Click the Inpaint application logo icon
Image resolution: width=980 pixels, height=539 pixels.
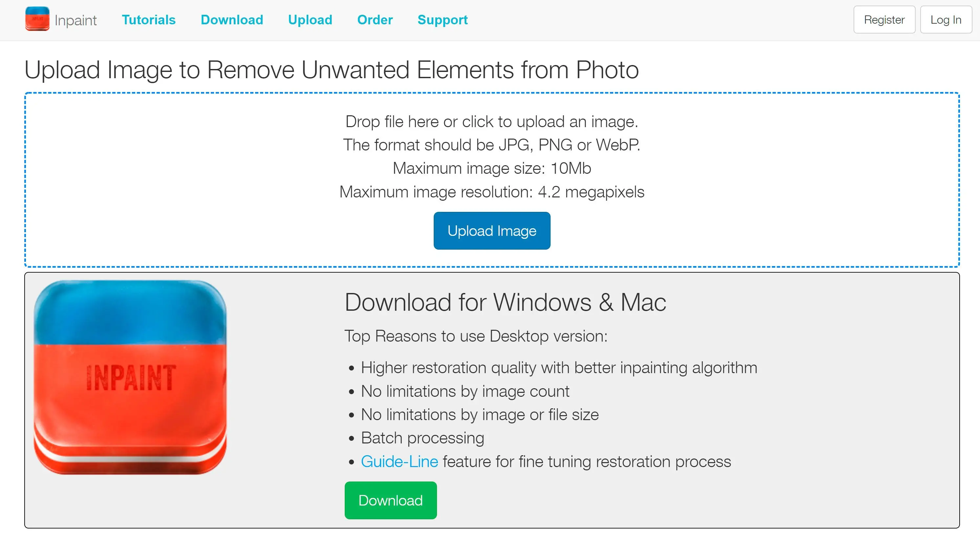37,19
